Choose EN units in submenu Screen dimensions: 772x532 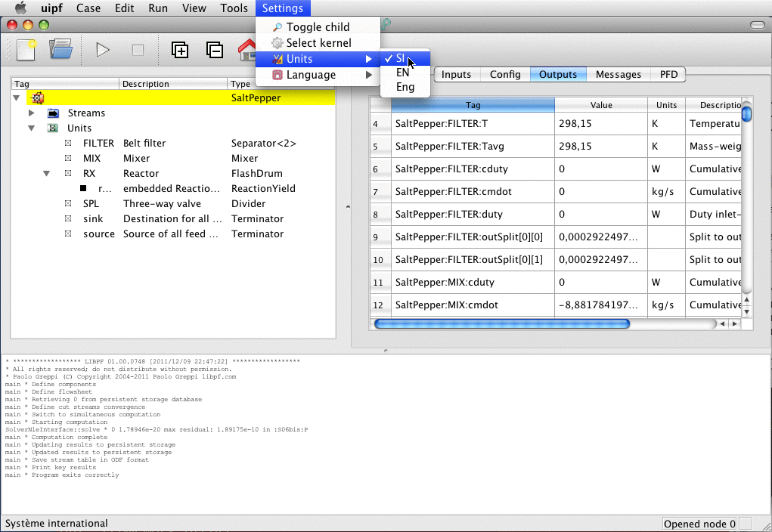[402, 73]
